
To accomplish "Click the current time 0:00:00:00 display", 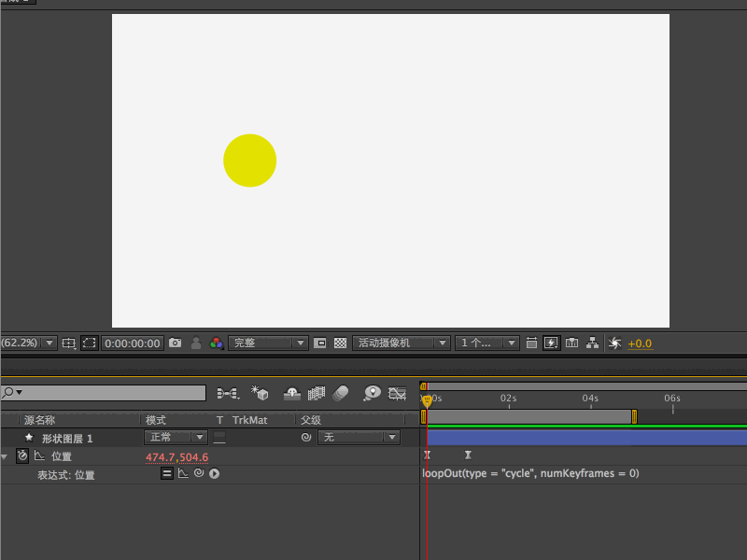I will pyautogui.click(x=133, y=343).
